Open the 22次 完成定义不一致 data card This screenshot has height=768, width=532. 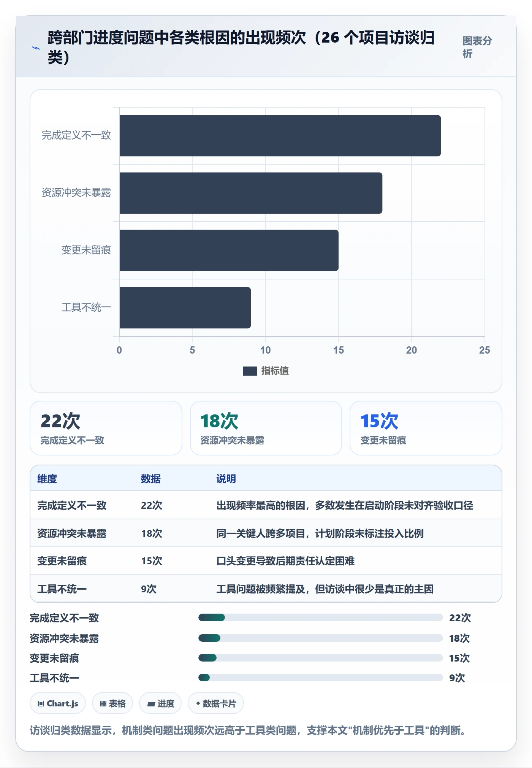106,428
